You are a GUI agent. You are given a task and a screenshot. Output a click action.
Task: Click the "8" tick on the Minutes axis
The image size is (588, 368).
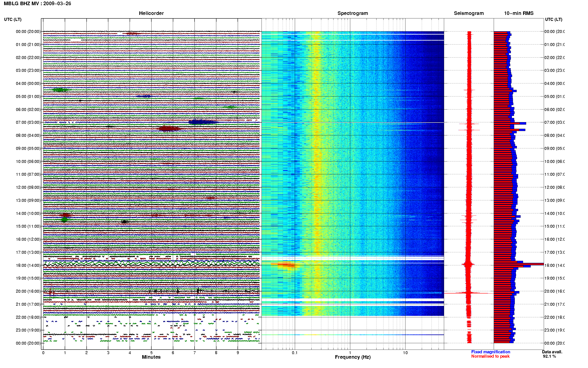point(216,353)
